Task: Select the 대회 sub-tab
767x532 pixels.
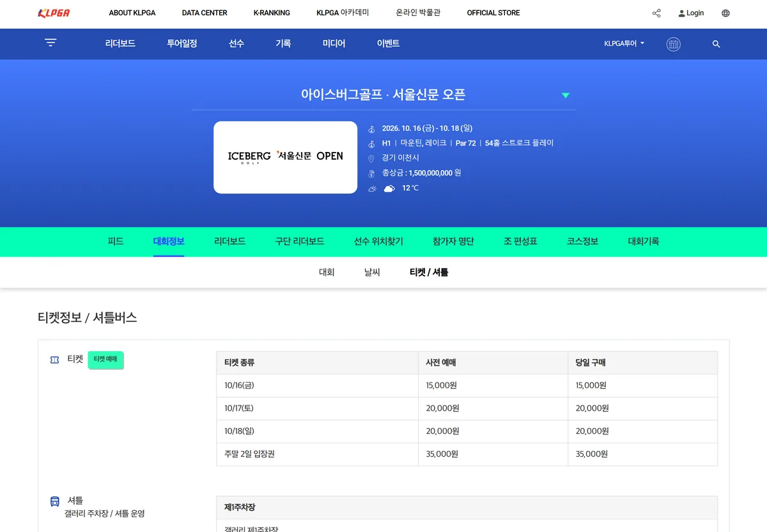Action: (327, 272)
